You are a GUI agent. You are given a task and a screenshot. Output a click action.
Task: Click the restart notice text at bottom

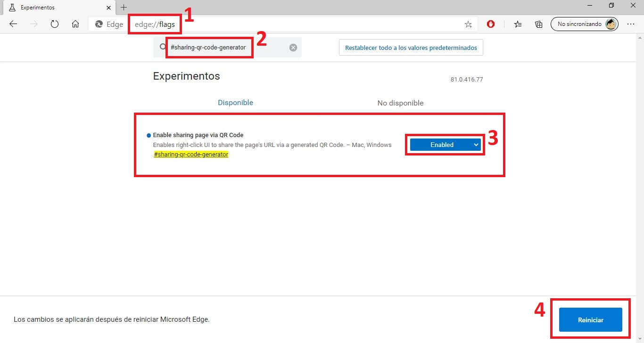tap(112, 319)
